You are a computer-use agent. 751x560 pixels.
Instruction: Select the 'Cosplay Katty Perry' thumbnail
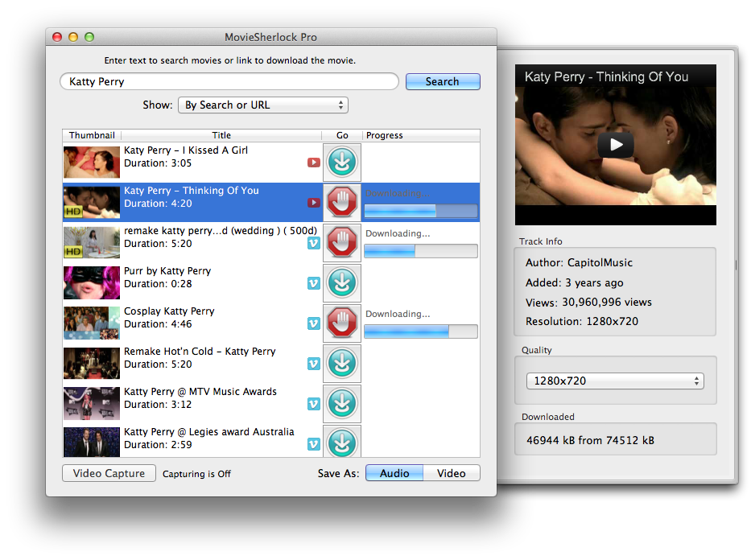(92, 323)
